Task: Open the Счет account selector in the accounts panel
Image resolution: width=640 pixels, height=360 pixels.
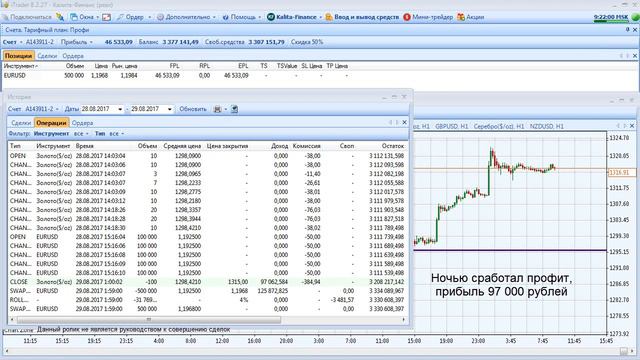Action: 12,42
